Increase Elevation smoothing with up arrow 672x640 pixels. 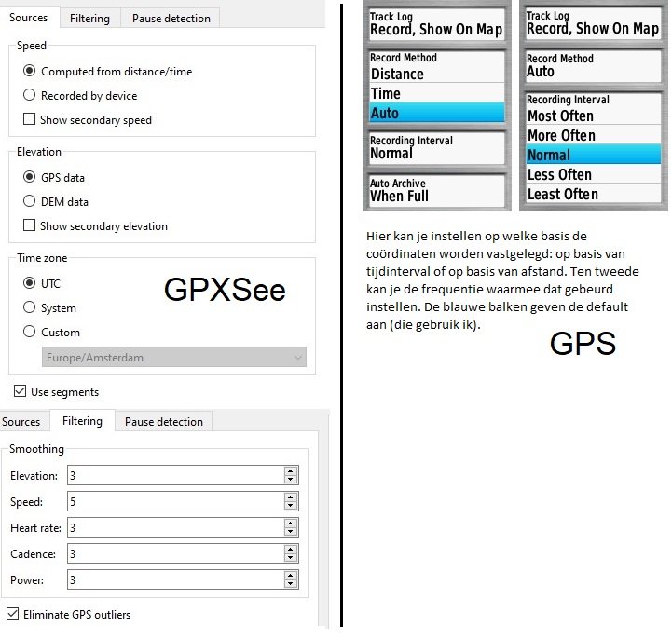pyautogui.click(x=291, y=471)
